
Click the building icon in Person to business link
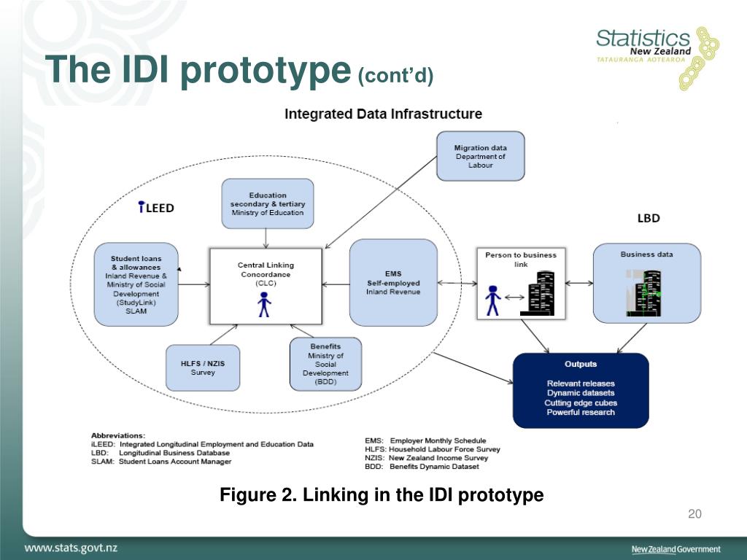[x=538, y=293]
